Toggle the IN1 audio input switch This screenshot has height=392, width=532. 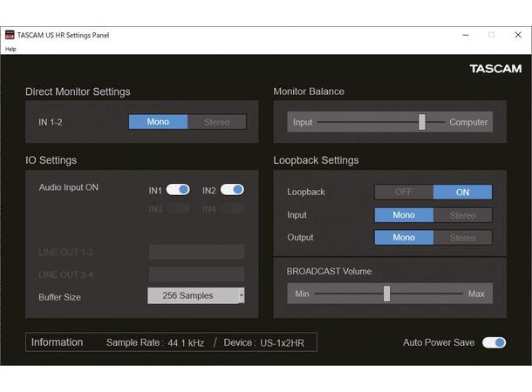tap(178, 190)
